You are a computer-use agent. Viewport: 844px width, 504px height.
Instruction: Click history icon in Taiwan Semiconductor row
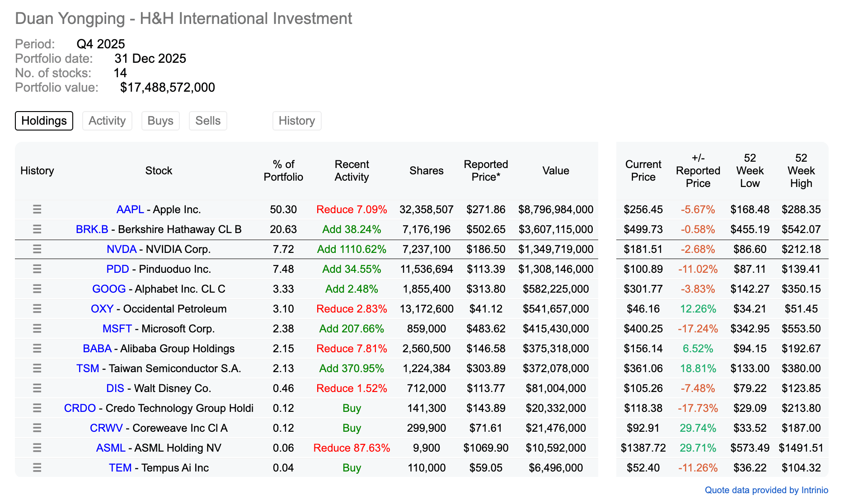coord(37,369)
